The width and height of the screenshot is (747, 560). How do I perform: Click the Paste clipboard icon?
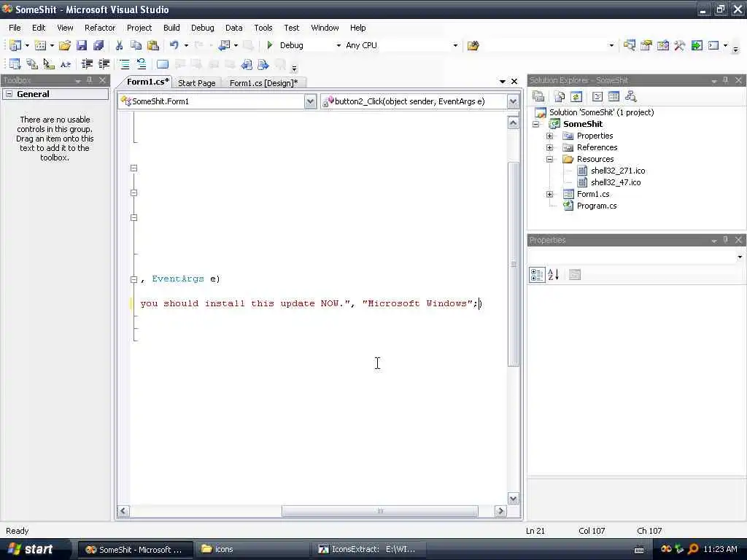[x=153, y=45]
